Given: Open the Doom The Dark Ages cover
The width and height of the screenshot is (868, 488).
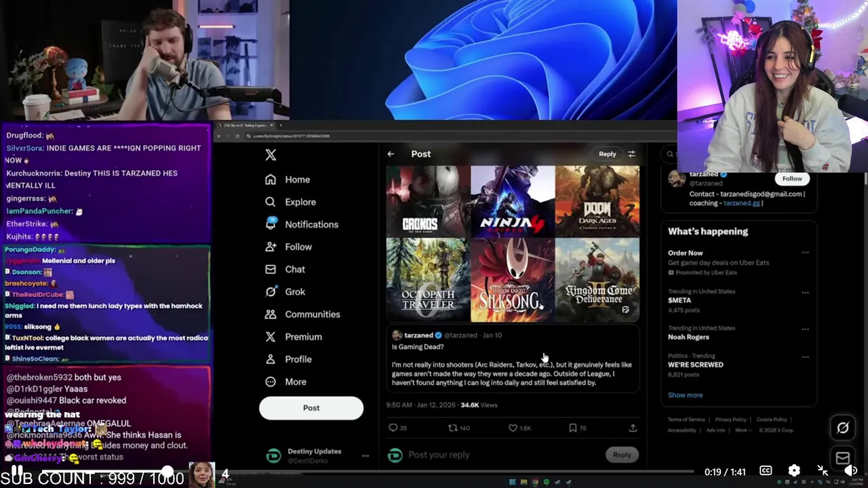Looking at the screenshot, I should [597, 201].
